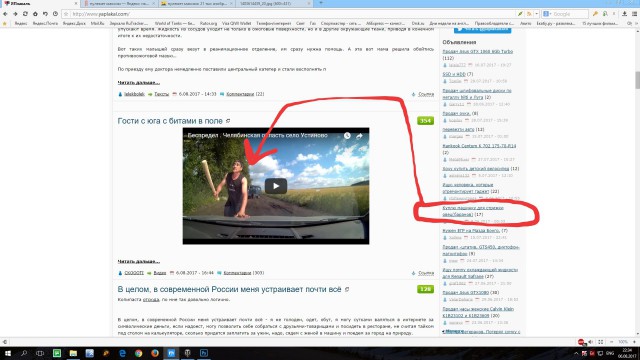Switch to the third browser tab
Image resolution: width=640 pixels, height=360 pixels.
197,4
